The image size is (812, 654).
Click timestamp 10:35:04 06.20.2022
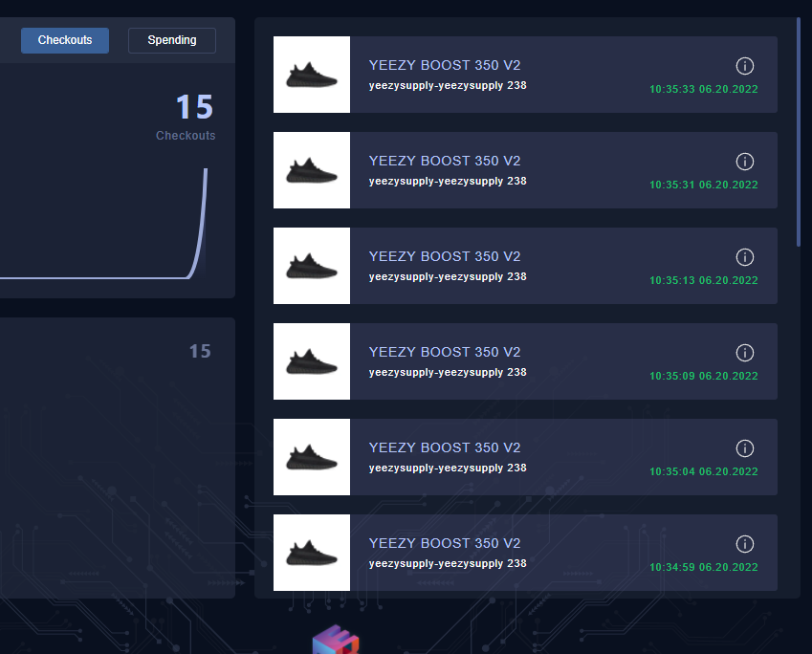[x=704, y=471]
